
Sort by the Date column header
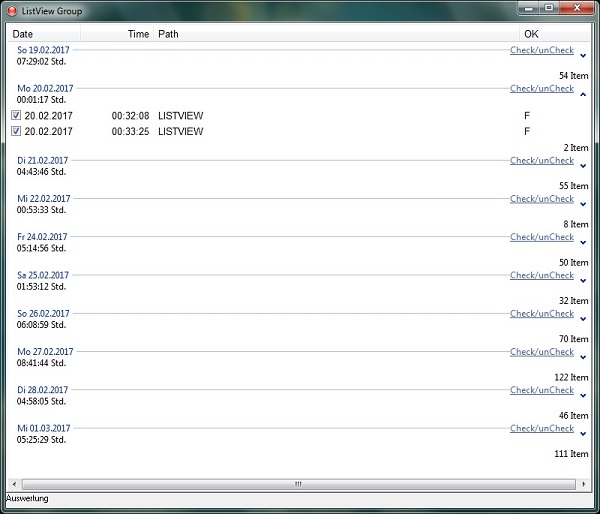point(44,34)
